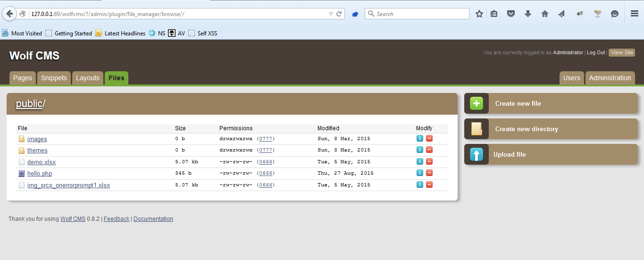Change permissions 0666 for img_srcx_onerrorprompt1.xlsx

[266, 185]
